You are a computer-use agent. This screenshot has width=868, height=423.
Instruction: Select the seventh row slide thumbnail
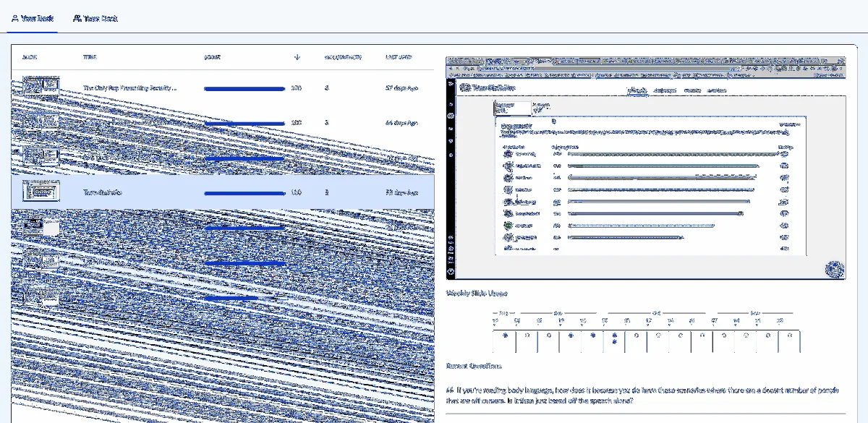pos(41,296)
